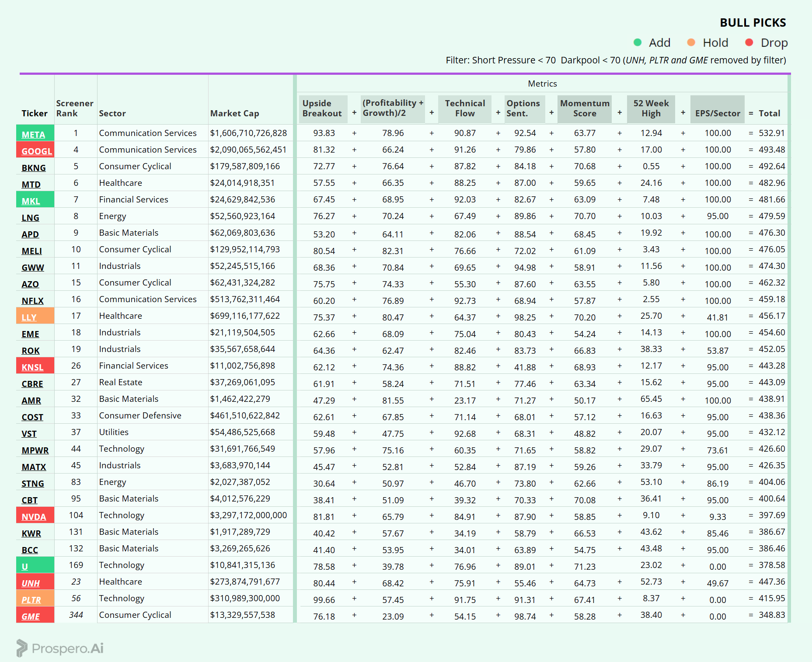Click the filter description text
Image resolution: width=812 pixels, height=662 pixels.
pos(616,60)
